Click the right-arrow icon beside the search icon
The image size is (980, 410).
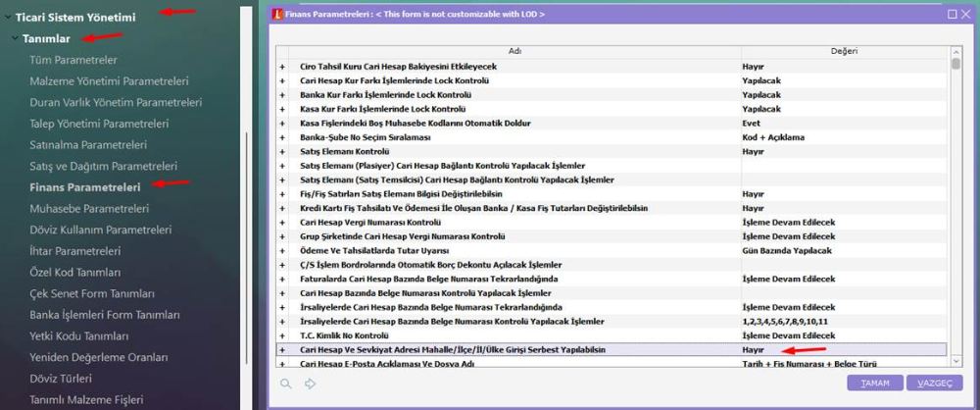(x=310, y=384)
